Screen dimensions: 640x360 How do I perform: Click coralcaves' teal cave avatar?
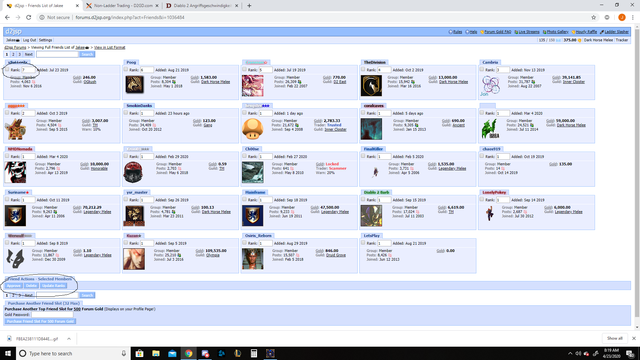[x=371, y=129]
